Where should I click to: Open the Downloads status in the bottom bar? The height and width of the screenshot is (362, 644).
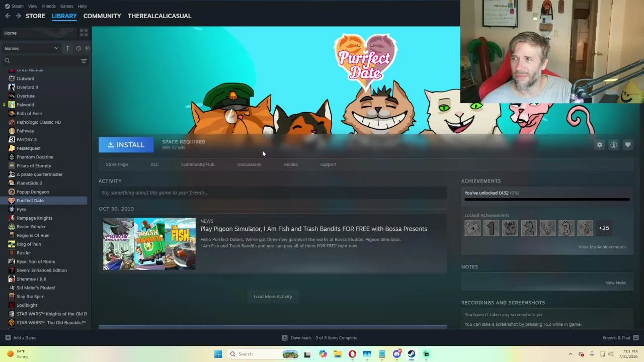pyautogui.click(x=319, y=338)
